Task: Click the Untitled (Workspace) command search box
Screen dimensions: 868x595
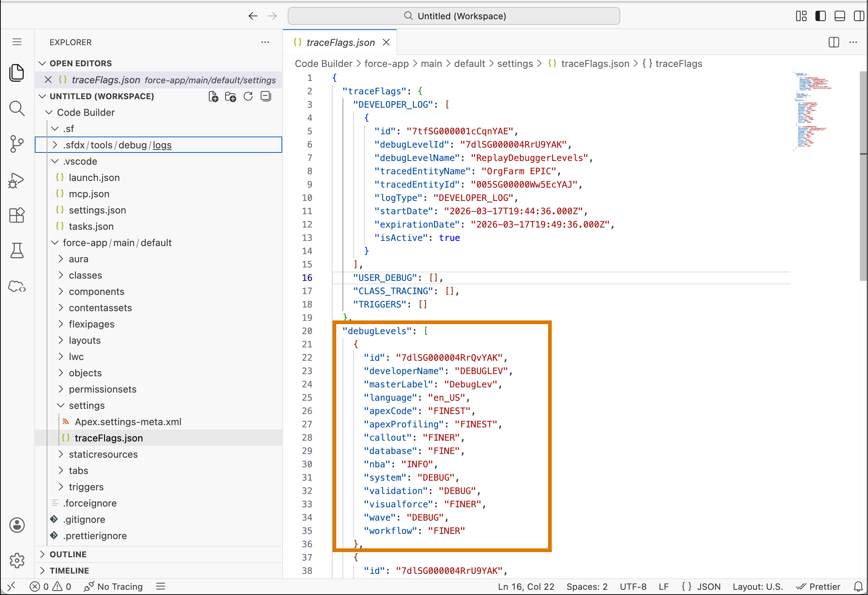Action: click(x=454, y=16)
